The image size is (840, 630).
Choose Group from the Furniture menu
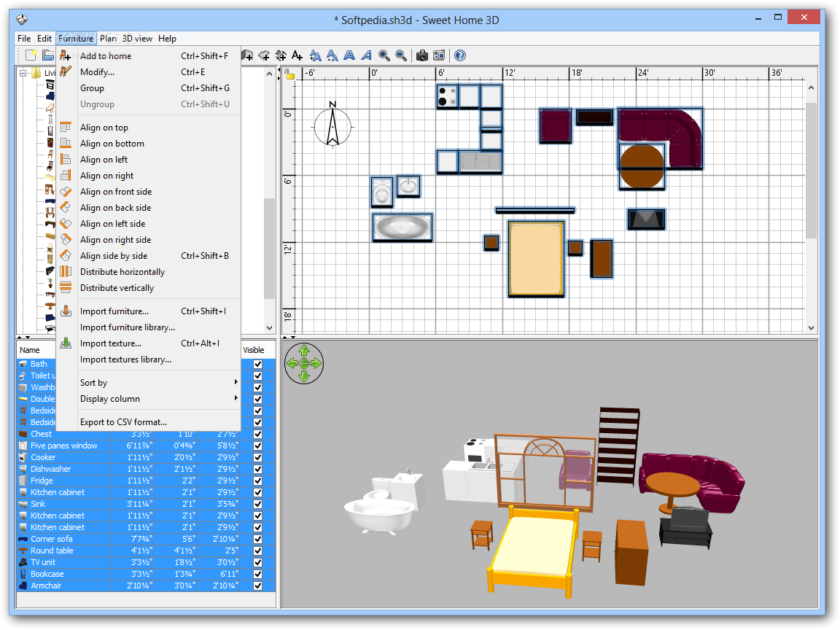(x=149, y=87)
